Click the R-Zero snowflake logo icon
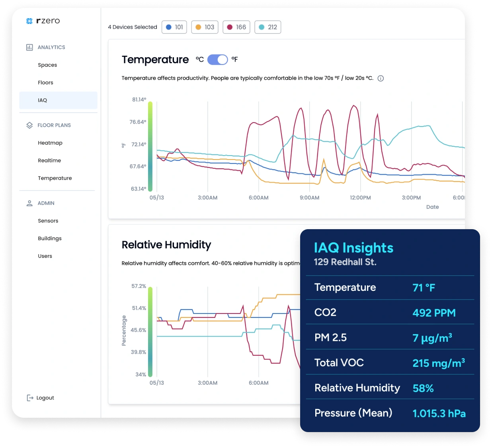The height and width of the screenshot is (448, 492). (29, 21)
